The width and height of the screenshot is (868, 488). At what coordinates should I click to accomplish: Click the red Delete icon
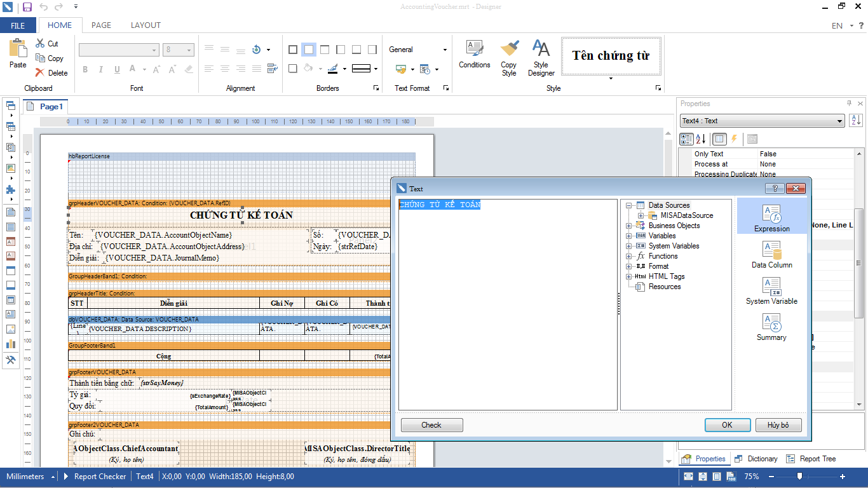[x=40, y=72]
